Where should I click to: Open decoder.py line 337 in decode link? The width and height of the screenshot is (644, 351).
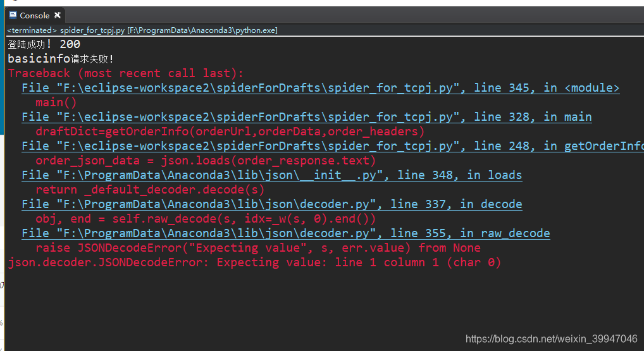272,204
